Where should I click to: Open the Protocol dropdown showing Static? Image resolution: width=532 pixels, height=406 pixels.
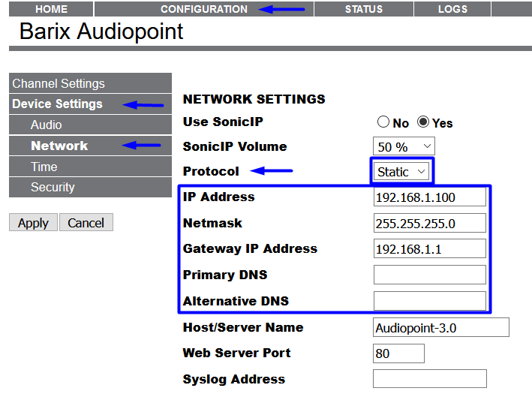coord(401,172)
